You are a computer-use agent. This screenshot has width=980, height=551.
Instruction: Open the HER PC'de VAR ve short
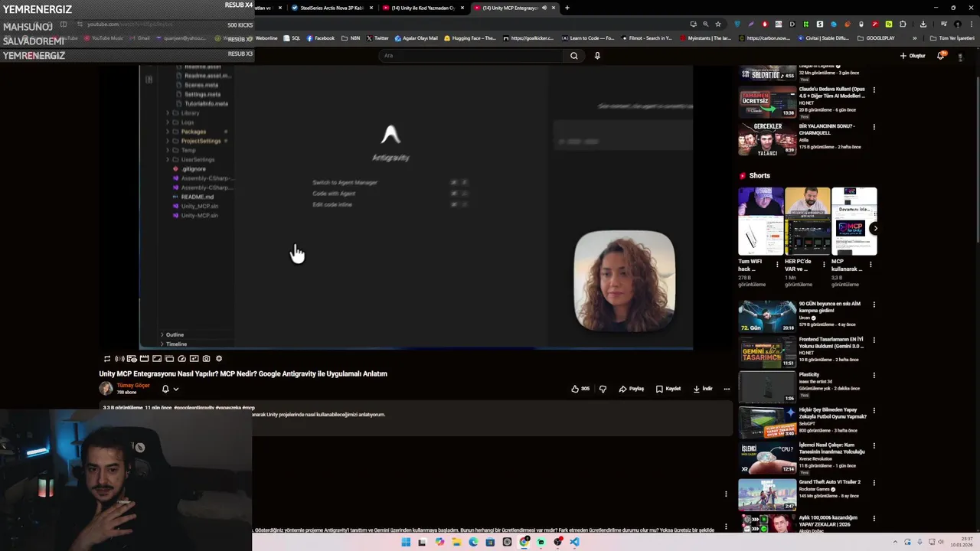click(807, 221)
